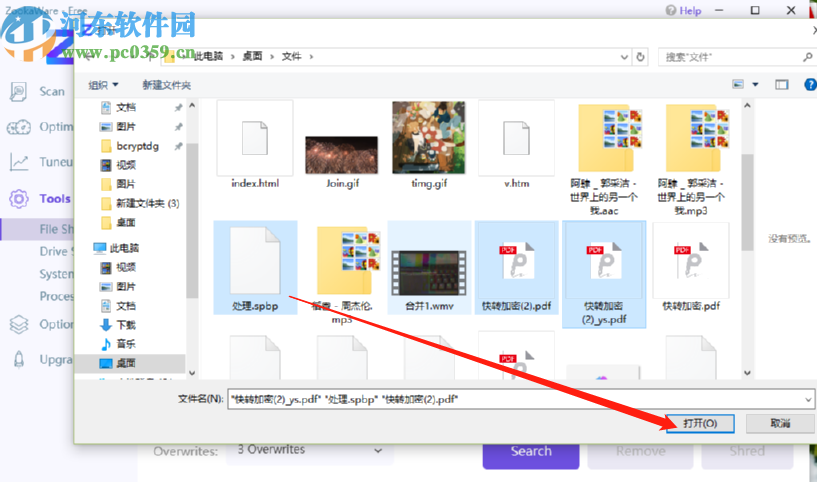This screenshot has width=817, height=482.
Task: Click the Upgrade bell icon in ZookaWare
Action: click(x=19, y=360)
